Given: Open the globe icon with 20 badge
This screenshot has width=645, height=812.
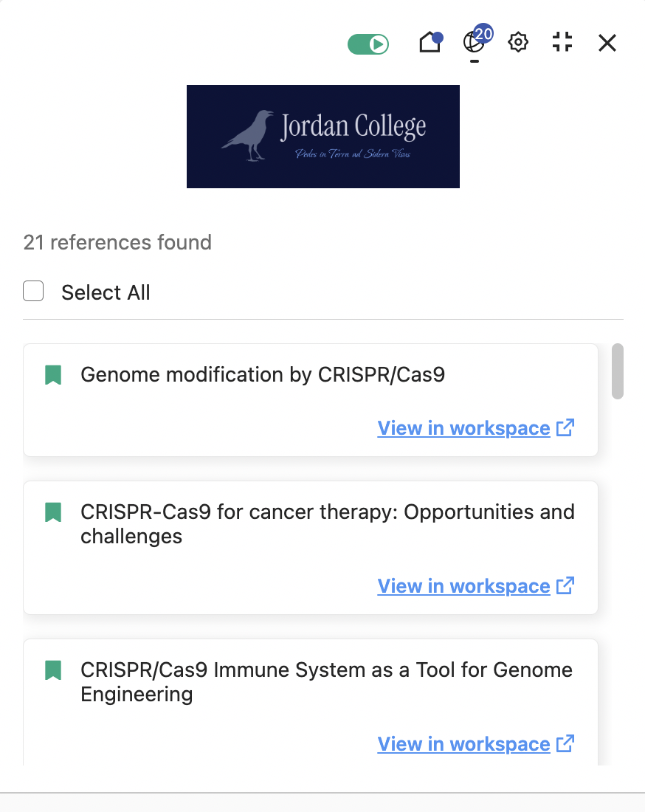Looking at the screenshot, I should 474,43.
